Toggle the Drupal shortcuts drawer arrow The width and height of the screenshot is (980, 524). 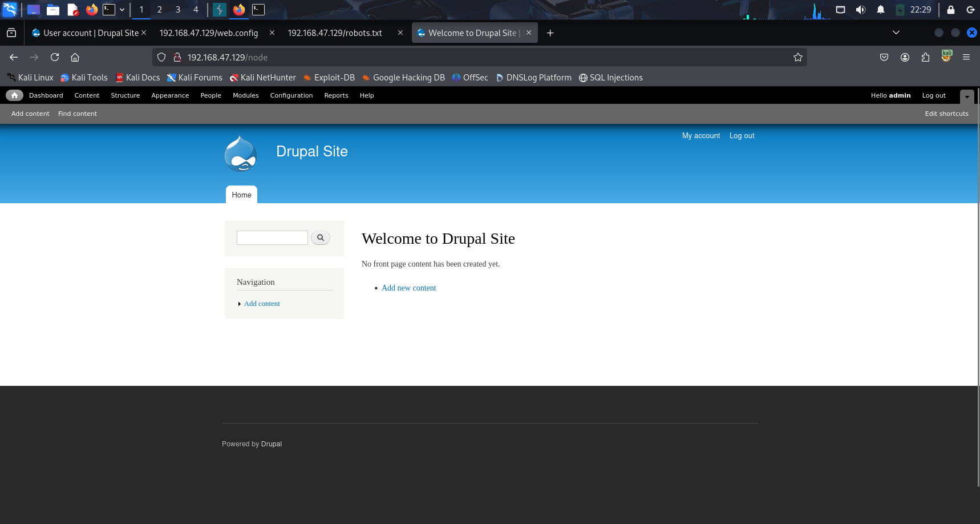click(x=967, y=96)
